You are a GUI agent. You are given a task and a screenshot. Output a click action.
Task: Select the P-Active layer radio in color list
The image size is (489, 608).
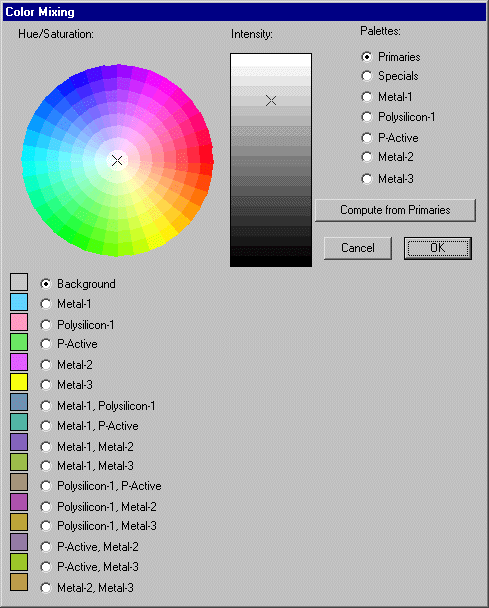tap(46, 344)
